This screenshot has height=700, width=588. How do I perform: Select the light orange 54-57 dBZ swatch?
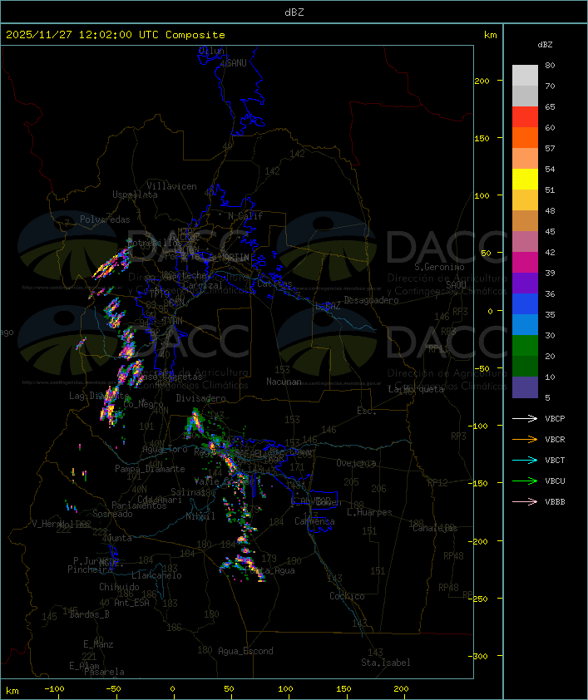pyautogui.click(x=525, y=158)
